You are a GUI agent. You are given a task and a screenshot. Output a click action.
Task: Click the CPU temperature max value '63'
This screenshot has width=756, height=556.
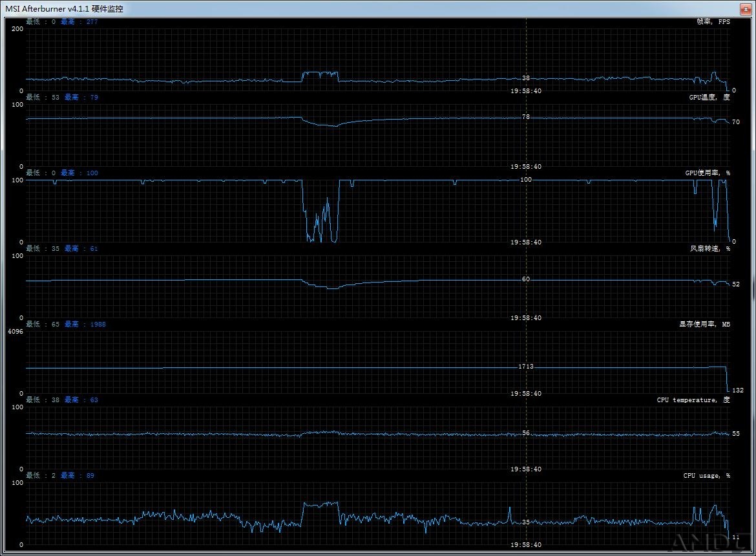[94, 400]
